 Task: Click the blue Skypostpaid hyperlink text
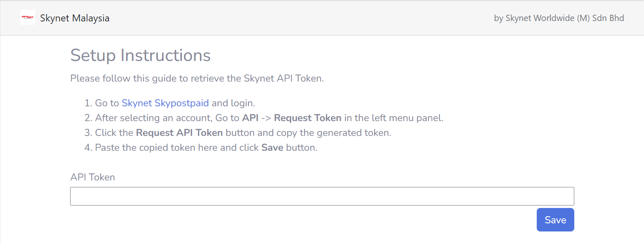coord(165,103)
